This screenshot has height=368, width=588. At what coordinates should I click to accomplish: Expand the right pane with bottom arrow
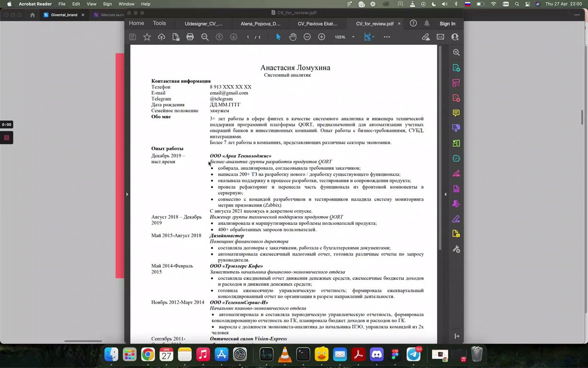(x=457, y=336)
